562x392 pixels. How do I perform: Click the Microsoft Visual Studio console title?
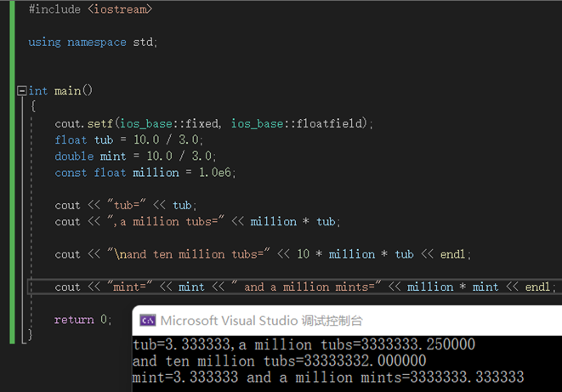pyautogui.click(x=262, y=321)
